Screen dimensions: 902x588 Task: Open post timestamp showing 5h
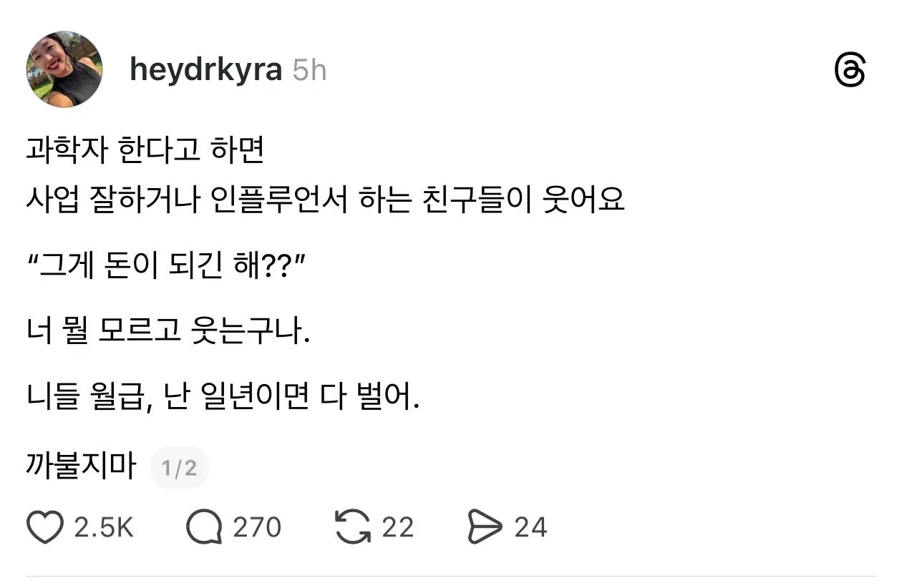(311, 69)
